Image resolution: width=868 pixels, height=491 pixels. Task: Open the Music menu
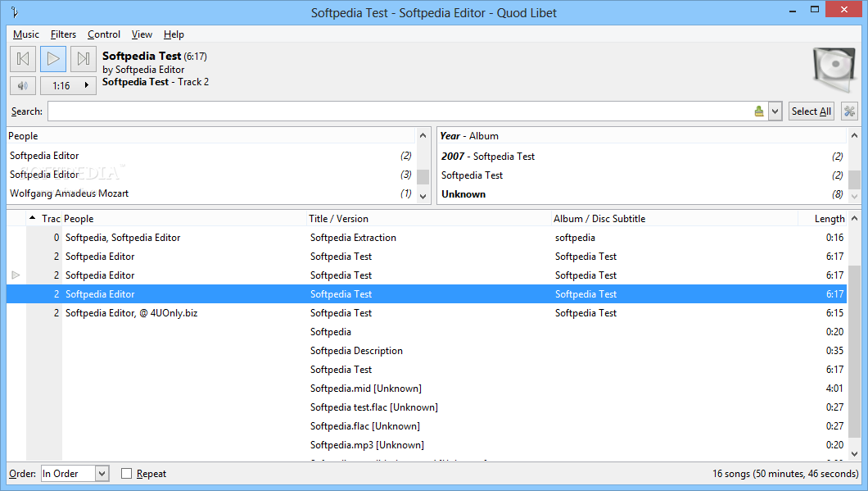(26, 34)
